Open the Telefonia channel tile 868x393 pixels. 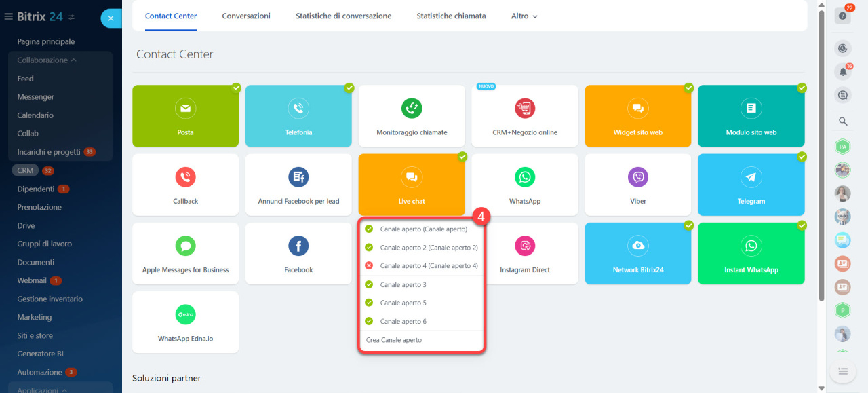point(298,116)
